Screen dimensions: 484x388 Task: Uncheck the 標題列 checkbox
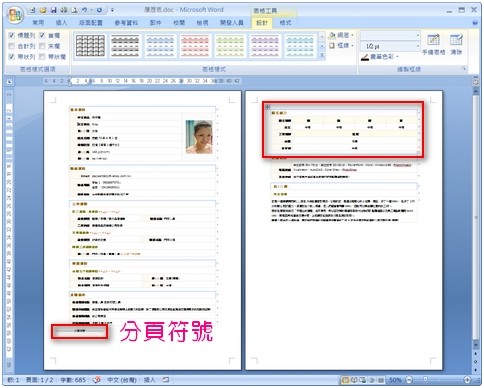12,35
